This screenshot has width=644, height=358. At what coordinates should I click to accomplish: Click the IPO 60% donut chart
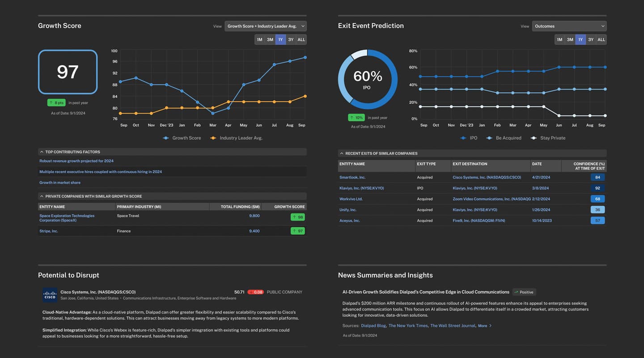367,79
